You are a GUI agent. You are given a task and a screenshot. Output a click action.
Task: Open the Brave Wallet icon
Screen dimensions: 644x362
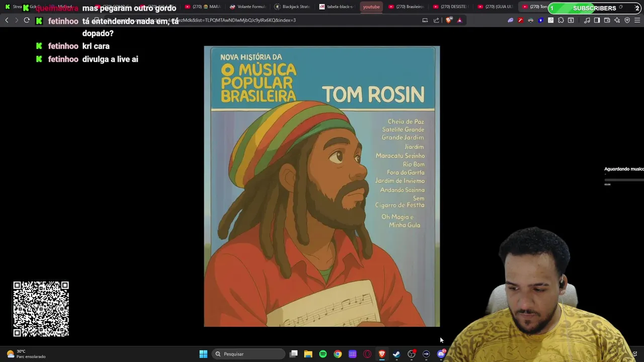[607, 20]
